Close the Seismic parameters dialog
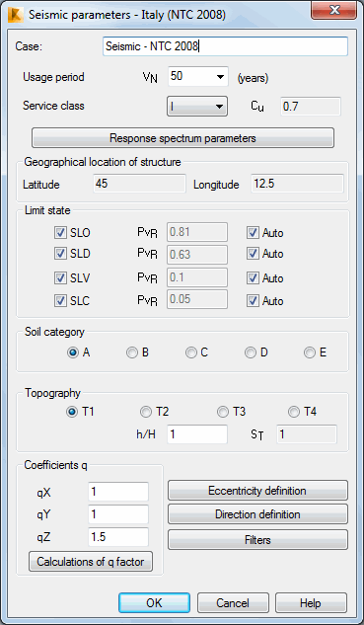This screenshot has width=364, height=625. (x=334, y=10)
